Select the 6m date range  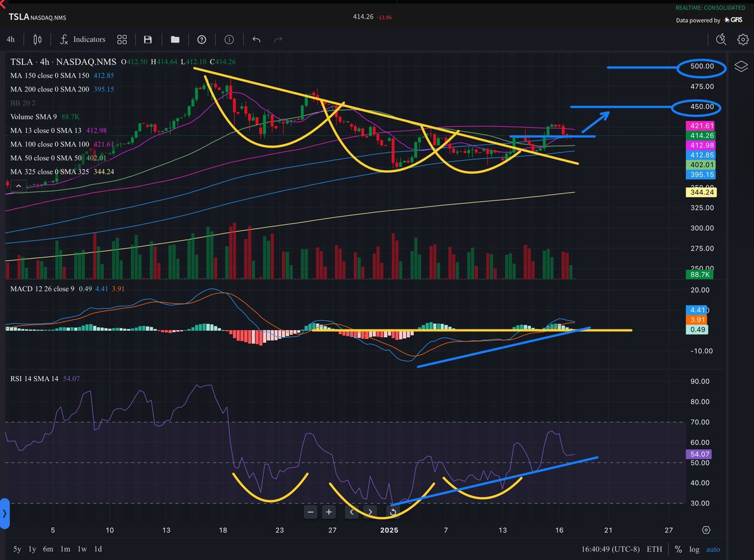click(x=48, y=549)
